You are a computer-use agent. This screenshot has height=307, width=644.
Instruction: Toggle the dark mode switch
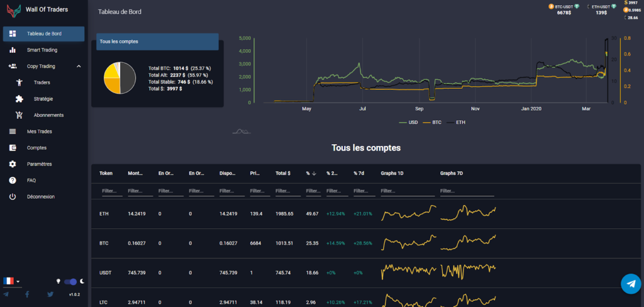click(70, 281)
